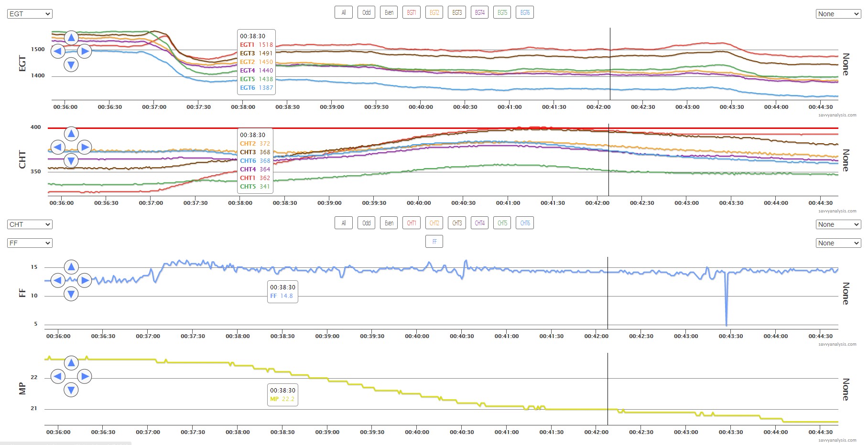
Task: Select the Even cylinders filter for CHT
Action: pyautogui.click(x=389, y=223)
